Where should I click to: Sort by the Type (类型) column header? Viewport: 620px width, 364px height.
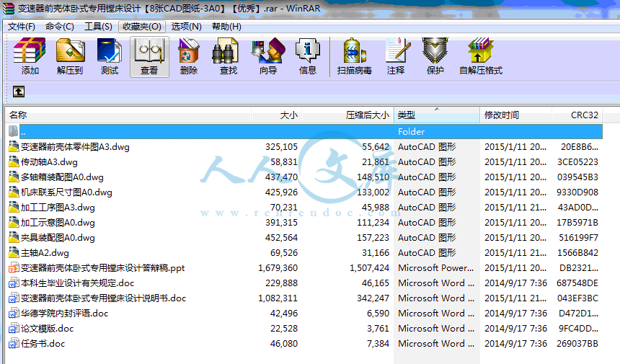click(x=437, y=115)
